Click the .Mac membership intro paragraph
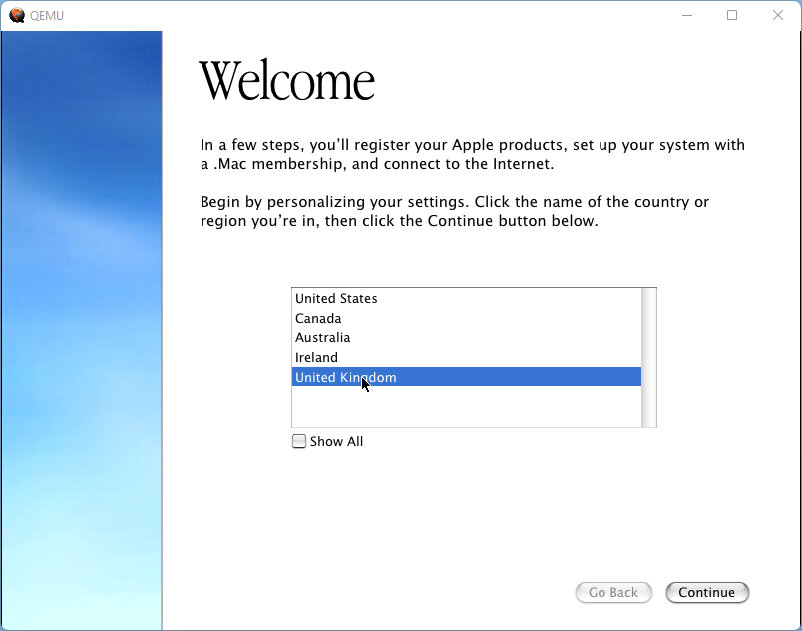 pos(472,154)
